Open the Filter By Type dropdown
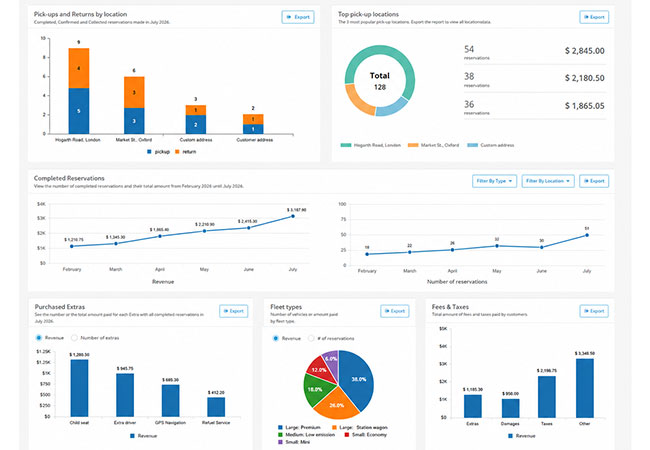The height and width of the screenshot is (450, 650). click(494, 181)
